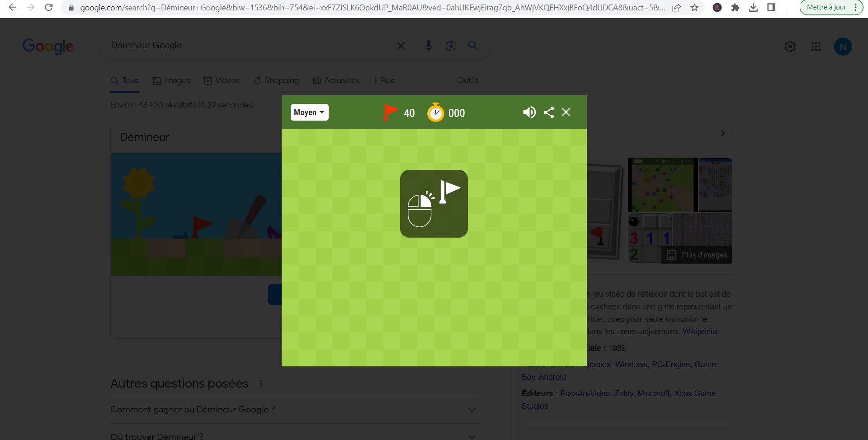Open Google Lens image search
This screenshot has height=440, width=868.
[x=451, y=46]
